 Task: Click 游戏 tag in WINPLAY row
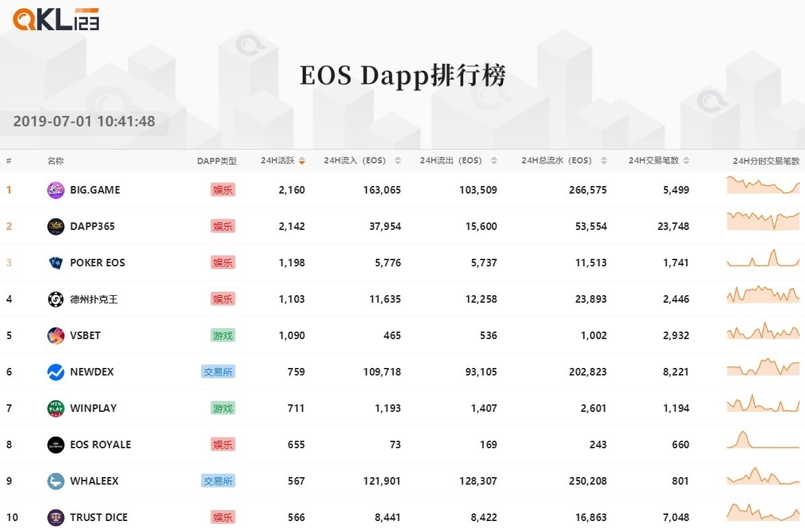click(x=223, y=408)
